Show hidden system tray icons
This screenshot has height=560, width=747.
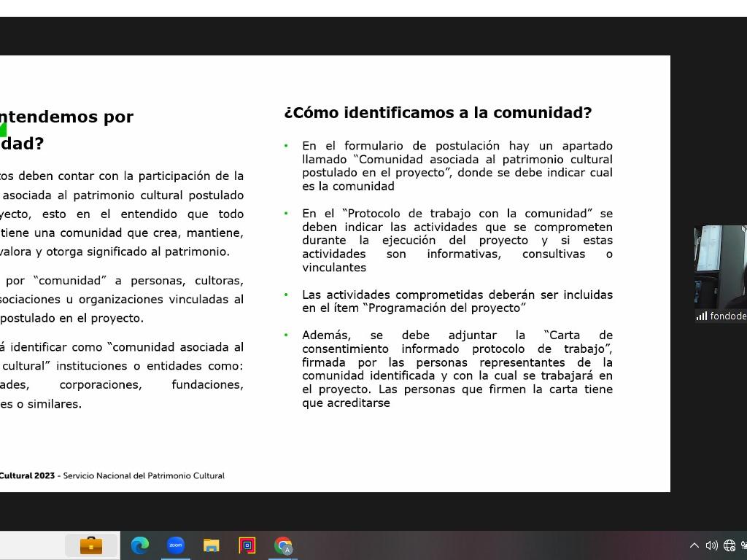click(694, 545)
